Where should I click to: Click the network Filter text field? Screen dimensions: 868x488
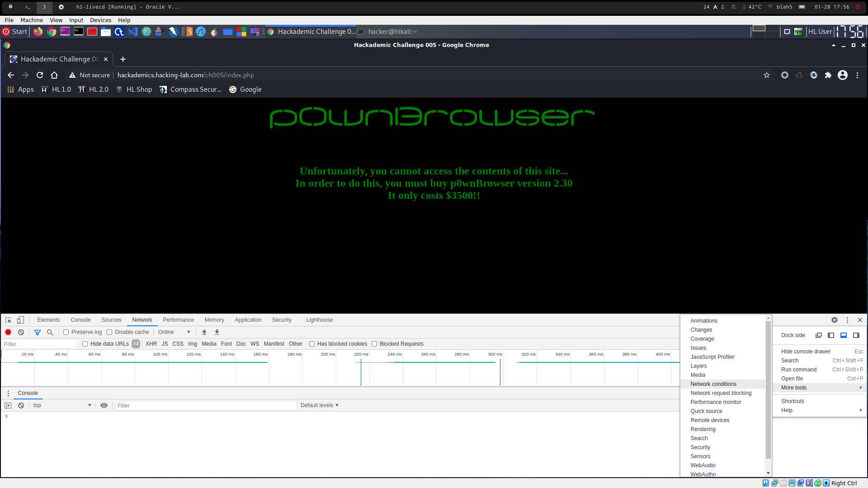pyautogui.click(x=40, y=344)
